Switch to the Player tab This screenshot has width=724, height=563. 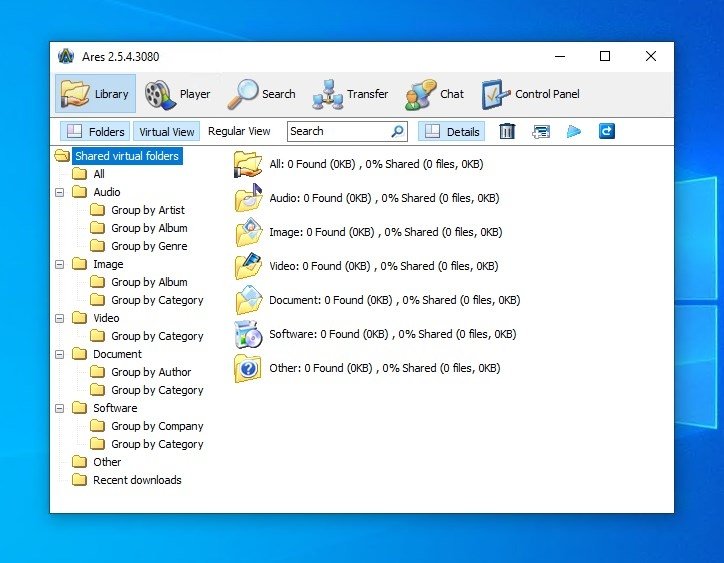point(177,94)
